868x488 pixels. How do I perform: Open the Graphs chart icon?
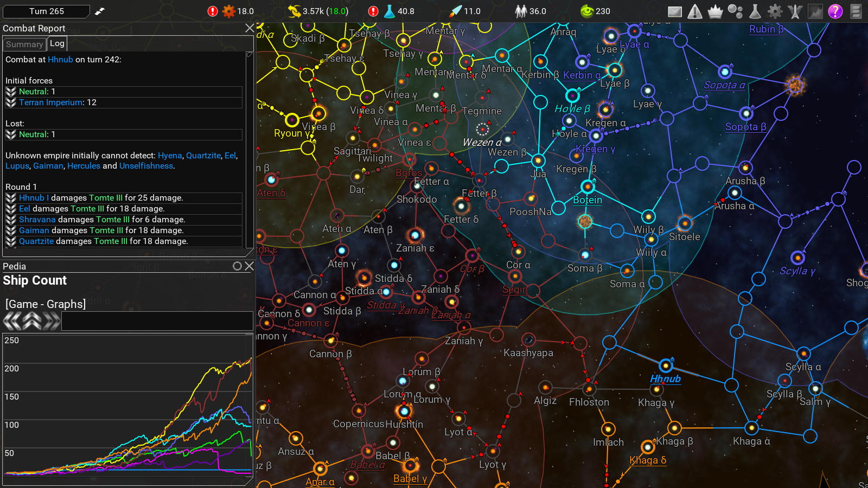click(x=815, y=11)
